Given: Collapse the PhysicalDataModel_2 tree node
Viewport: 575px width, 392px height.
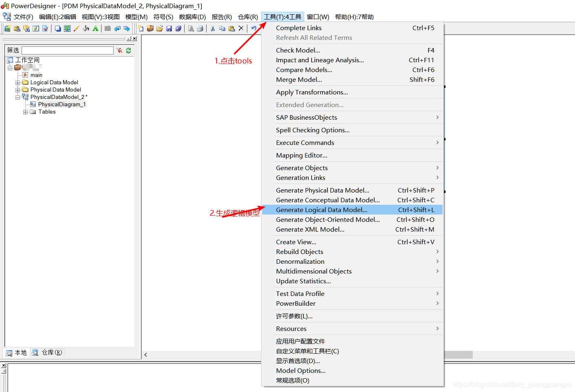Looking at the screenshot, I should click(x=18, y=97).
